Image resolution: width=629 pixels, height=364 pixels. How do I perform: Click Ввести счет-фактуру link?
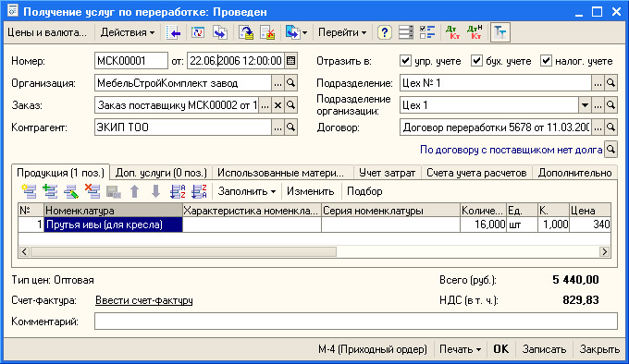144,300
